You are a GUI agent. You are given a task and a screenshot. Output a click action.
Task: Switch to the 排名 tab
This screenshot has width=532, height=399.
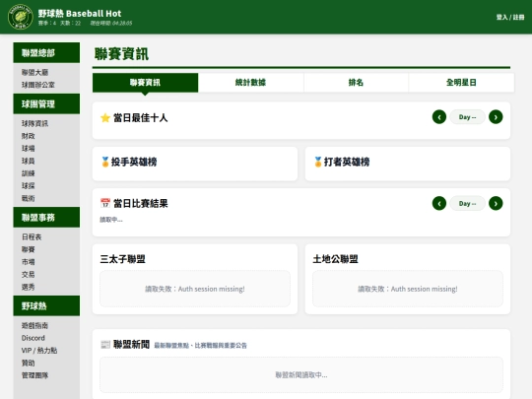[x=356, y=83]
